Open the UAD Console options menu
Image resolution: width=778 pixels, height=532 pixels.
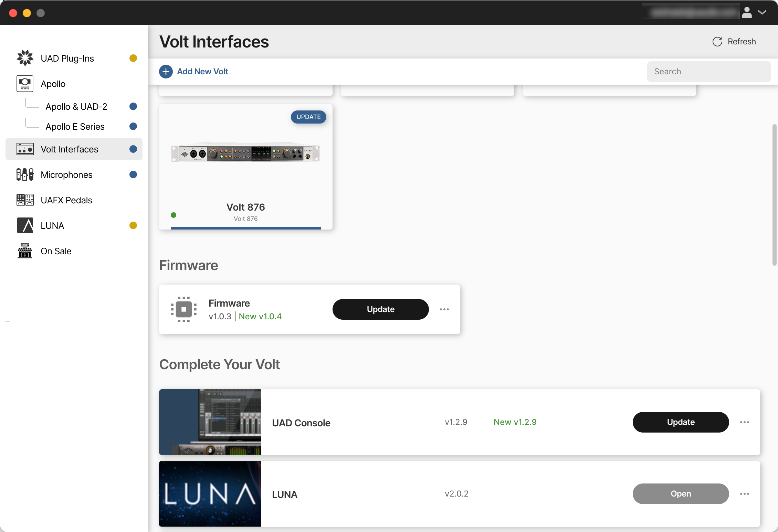[x=745, y=422]
